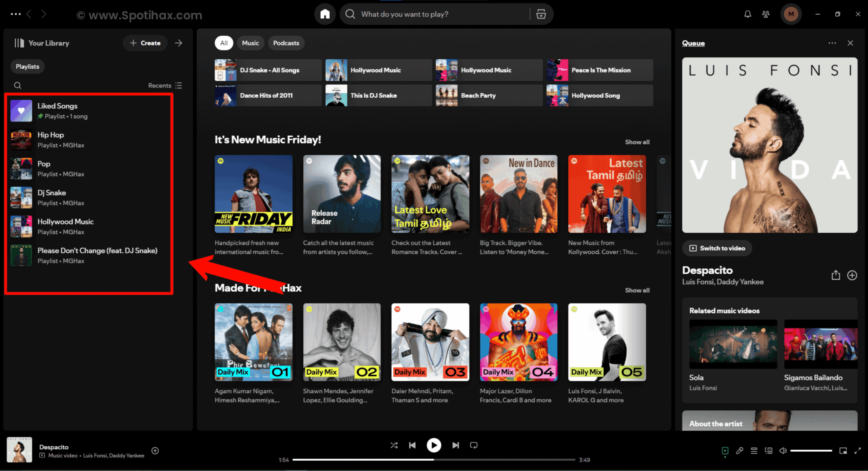Open the Create playlist menu

click(x=145, y=43)
